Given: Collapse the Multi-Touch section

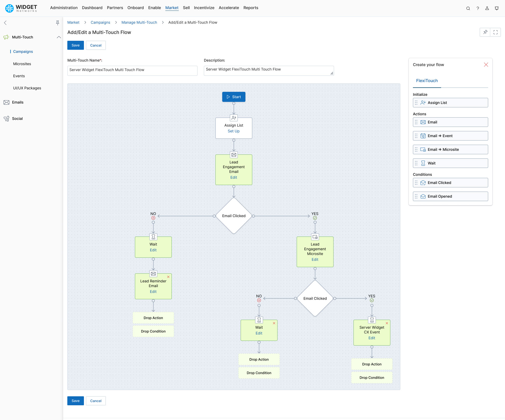Looking at the screenshot, I should (x=59, y=37).
